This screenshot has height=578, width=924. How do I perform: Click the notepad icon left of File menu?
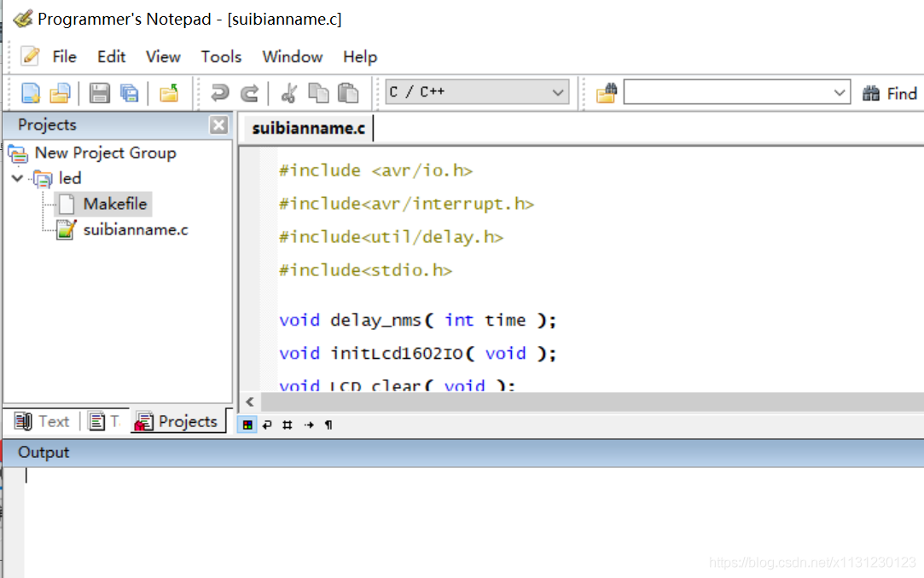pos(30,56)
